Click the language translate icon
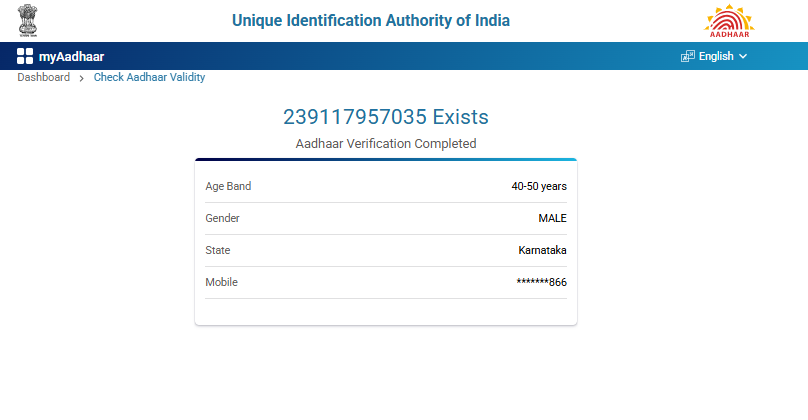The height and width of the screenshot is (420, 808). tap(687, 56)
